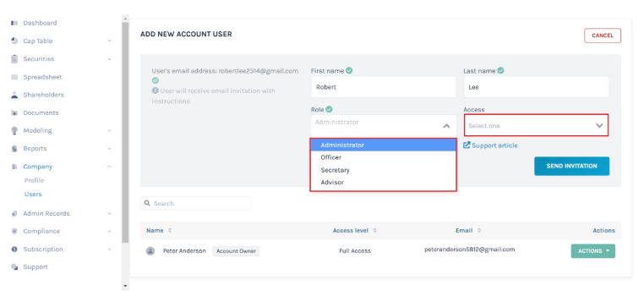
Task: Expand the Reports menu chevron
Action: point(109,148)
